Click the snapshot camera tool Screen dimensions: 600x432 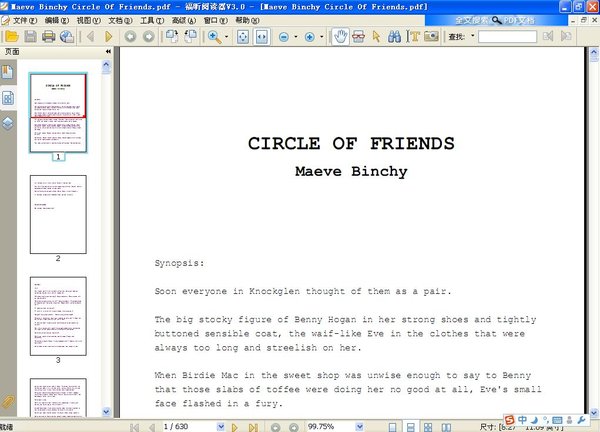click(431, 37)
